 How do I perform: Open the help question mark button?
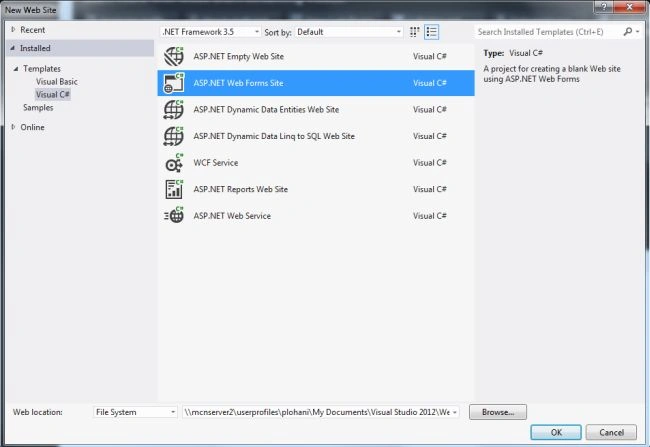coord(604,7)
